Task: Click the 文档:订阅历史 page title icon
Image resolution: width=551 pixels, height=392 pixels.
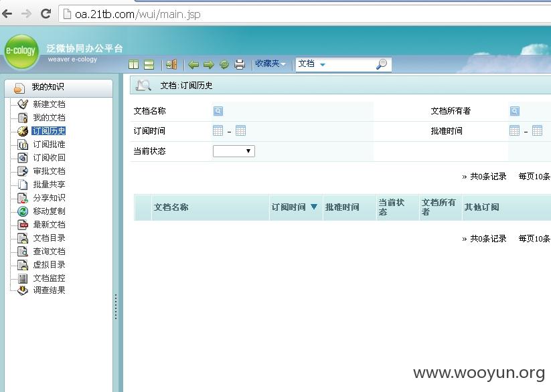Action: (143, 86)
